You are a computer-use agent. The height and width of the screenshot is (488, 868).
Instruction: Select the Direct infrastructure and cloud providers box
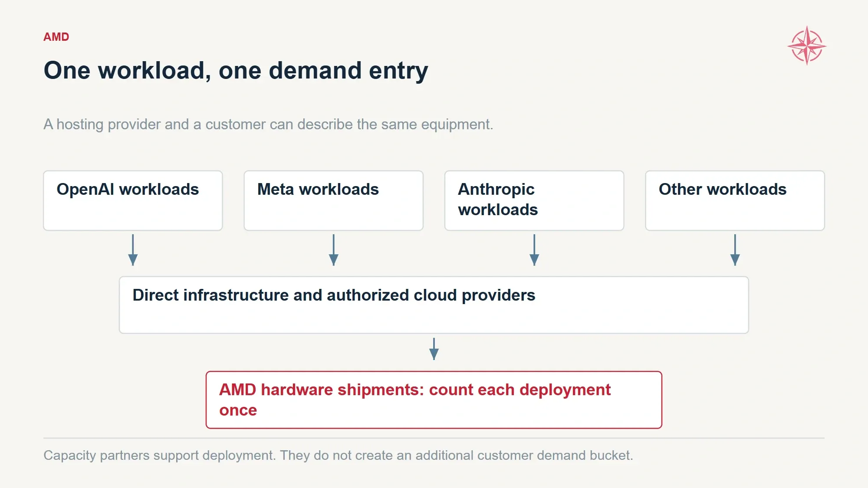tap(434, 305)
